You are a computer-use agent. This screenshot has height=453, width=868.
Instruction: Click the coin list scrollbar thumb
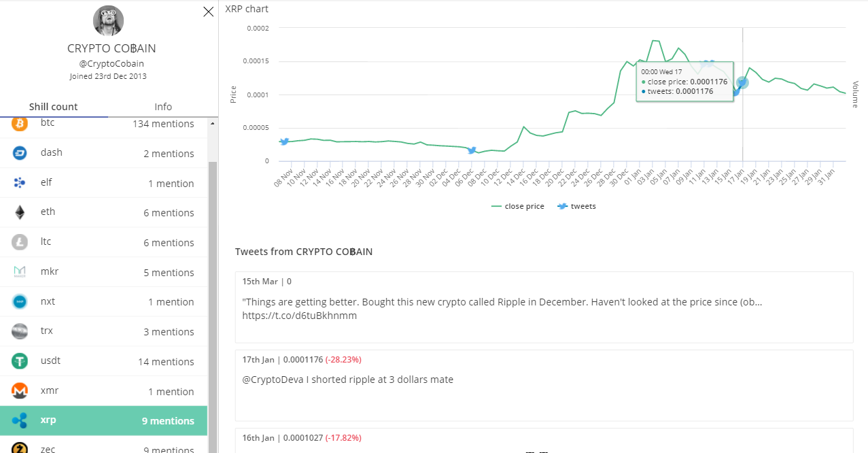tap(213, 306)
